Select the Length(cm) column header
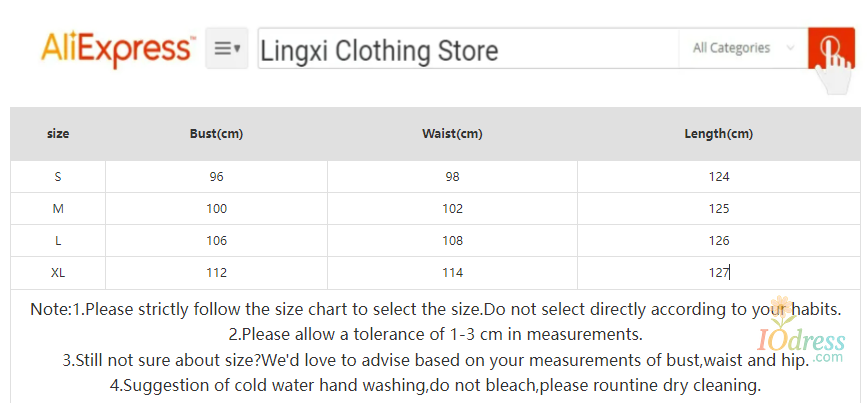The width and height of the screenshot is (867, 403). click(x=718, y=134)
